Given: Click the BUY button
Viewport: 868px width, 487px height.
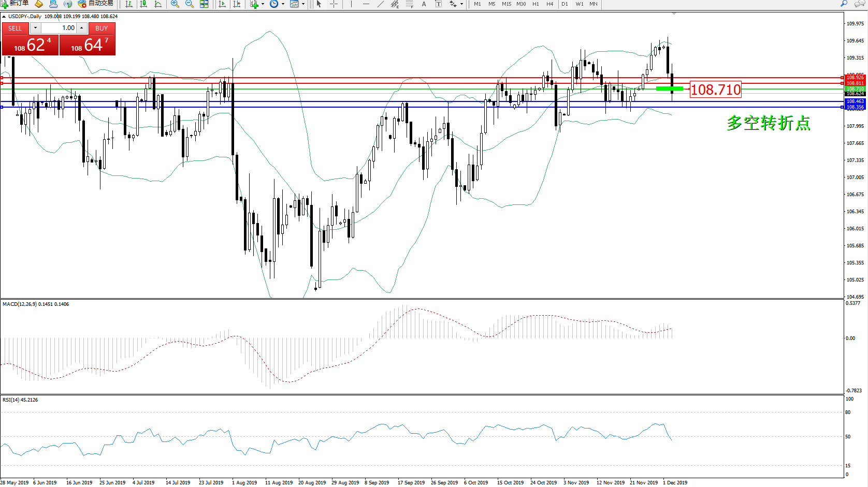Looking at the screenshot, I should pos(102,28).
